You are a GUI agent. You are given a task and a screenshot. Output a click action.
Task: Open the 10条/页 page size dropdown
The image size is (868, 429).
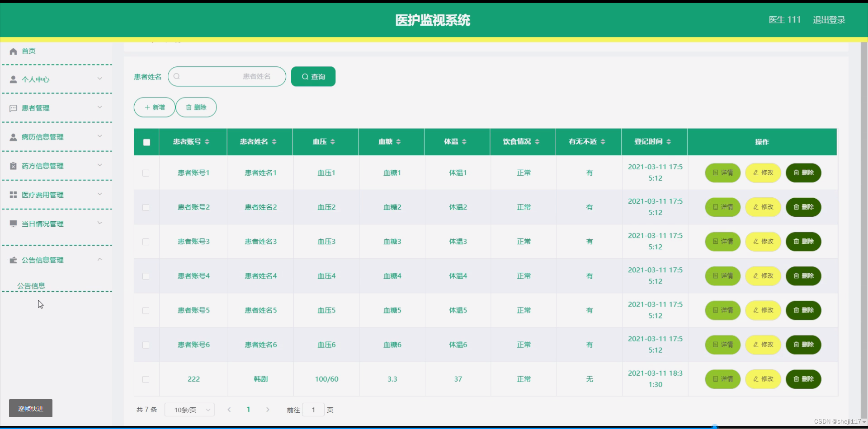coord(189,410)
